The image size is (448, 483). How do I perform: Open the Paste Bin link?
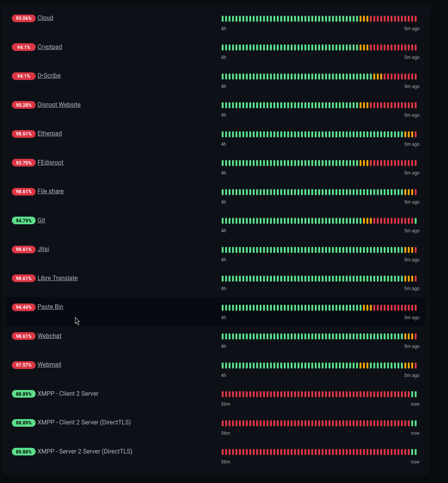50,307
